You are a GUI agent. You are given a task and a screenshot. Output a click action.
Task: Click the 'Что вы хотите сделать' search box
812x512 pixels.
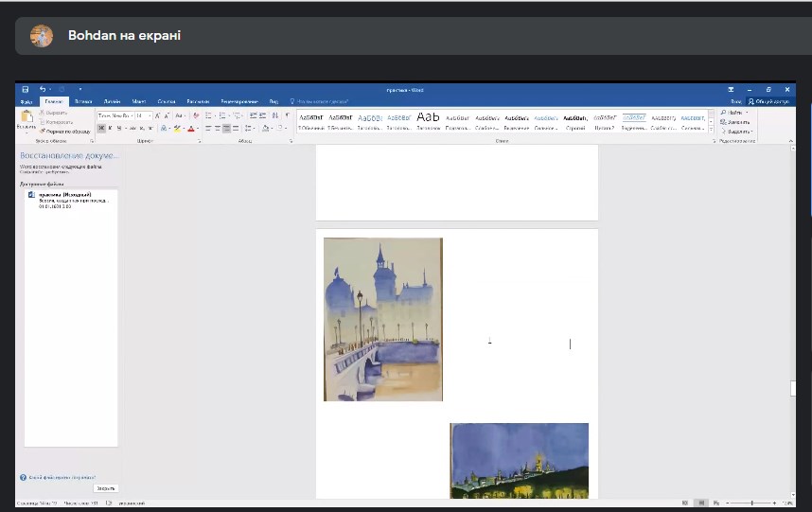coord(319,101)
